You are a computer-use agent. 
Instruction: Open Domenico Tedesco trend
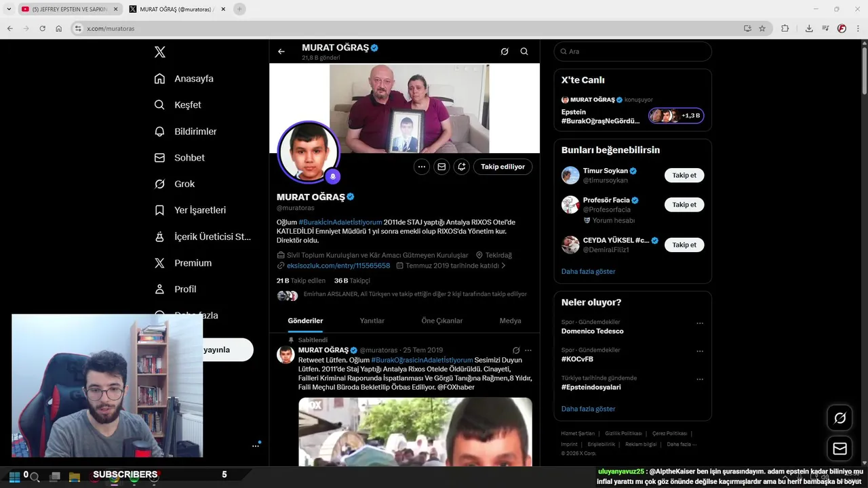click(593, 331)
